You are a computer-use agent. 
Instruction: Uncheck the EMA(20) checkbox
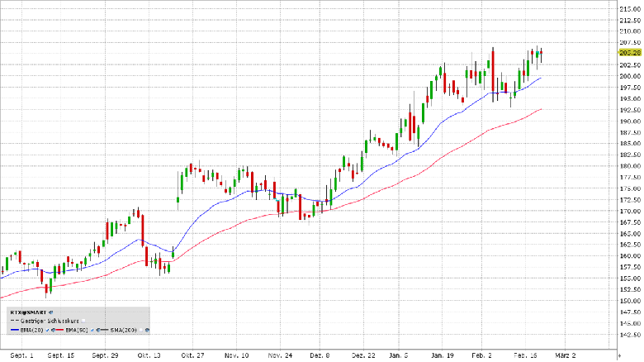pyautogui.click(x=48, y=330)
